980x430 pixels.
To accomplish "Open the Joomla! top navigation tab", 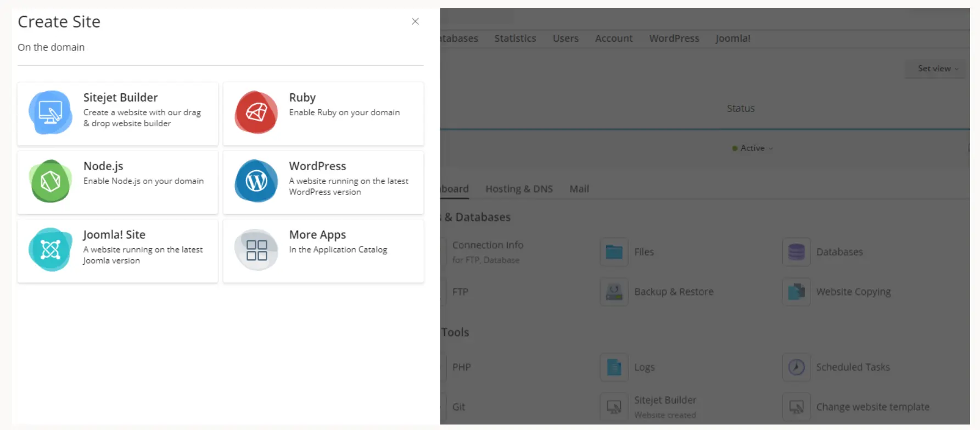I will click(733, 38).
